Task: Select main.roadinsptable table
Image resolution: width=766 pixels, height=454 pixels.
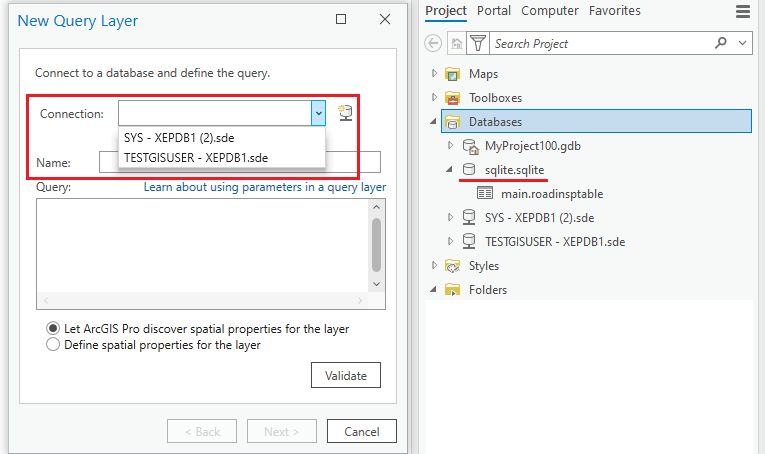Action: click(x=552, y=194)
